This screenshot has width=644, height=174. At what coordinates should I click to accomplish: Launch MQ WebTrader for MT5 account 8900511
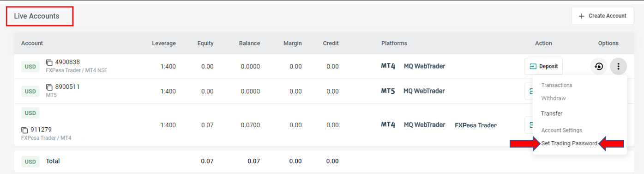(x=424, y=91)
